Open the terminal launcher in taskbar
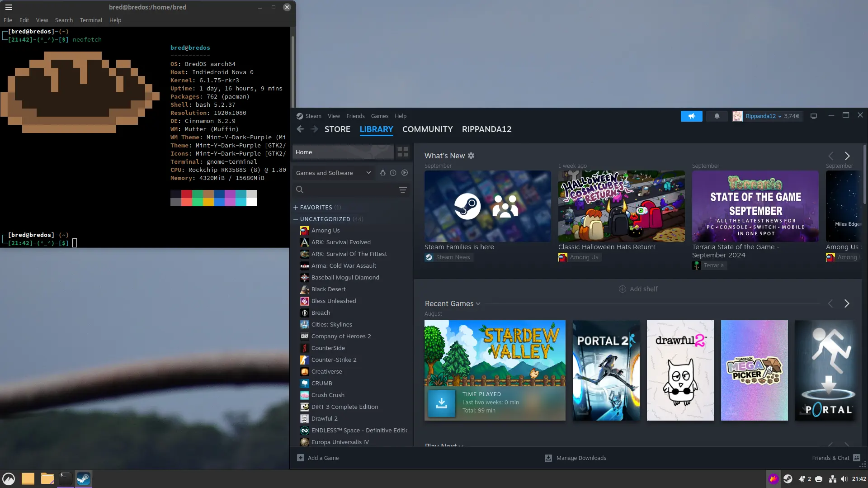 point(65,479)
